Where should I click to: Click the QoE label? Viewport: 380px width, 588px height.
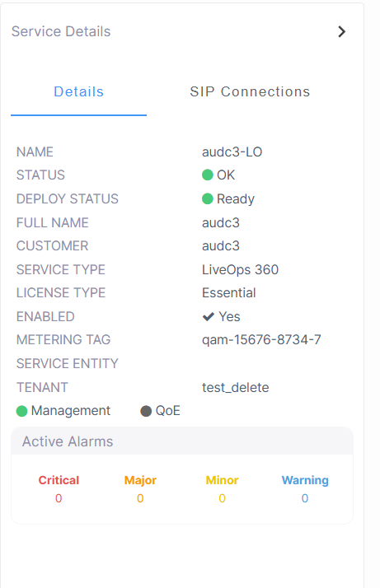pos(168,411)
